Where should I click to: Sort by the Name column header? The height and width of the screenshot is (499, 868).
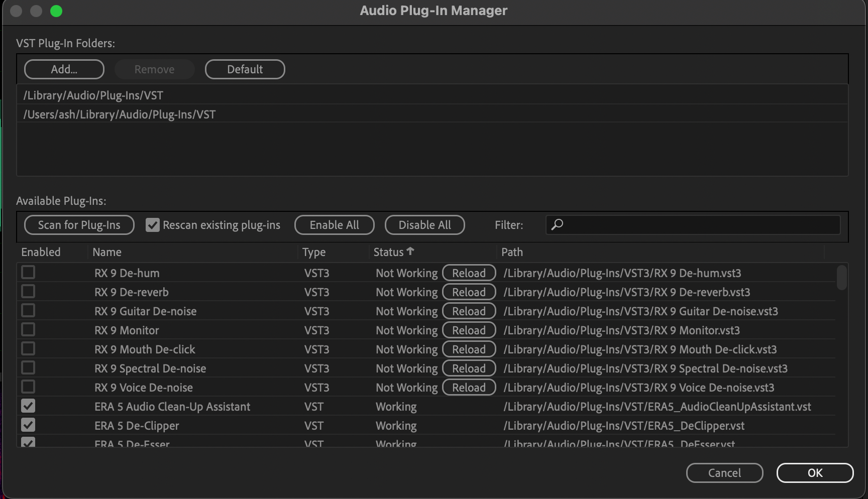pyautogui.click(x=107, y=252)
